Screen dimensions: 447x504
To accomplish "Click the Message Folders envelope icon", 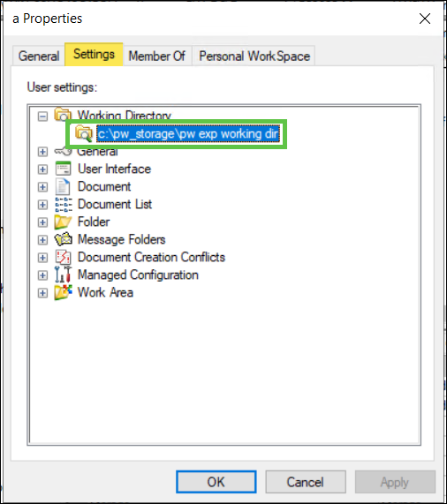I will [64, 239].
